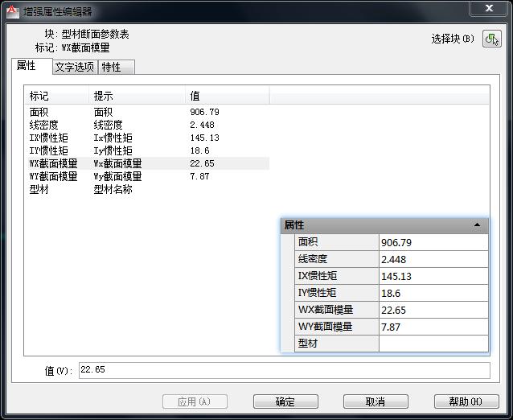Select the 面积 row in attribute list
Screen dimensions: 513x420
pyautogui.click(x=121, y=113)
